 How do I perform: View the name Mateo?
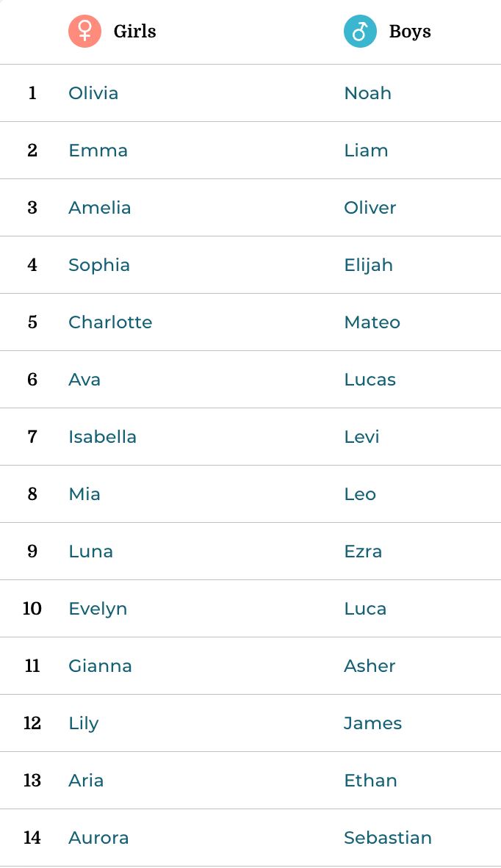372,322
